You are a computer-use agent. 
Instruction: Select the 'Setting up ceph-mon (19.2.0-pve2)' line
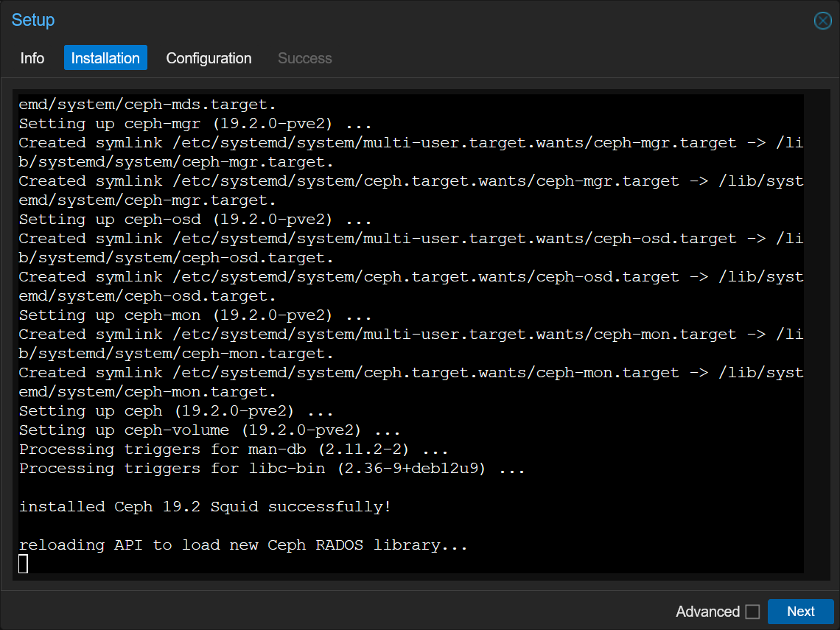coord(195,315)
